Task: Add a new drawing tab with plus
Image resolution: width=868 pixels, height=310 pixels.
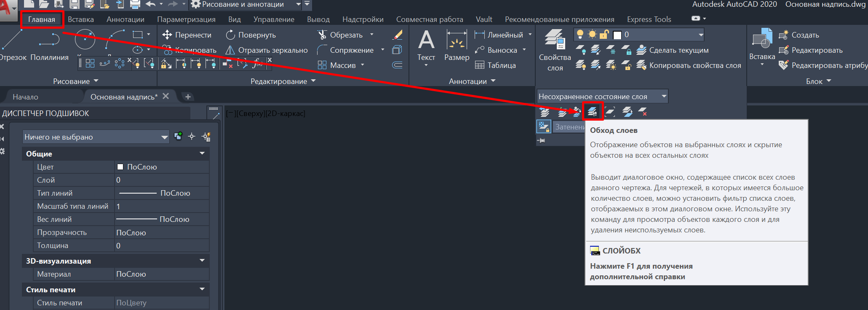Action: tap(188, 97)
